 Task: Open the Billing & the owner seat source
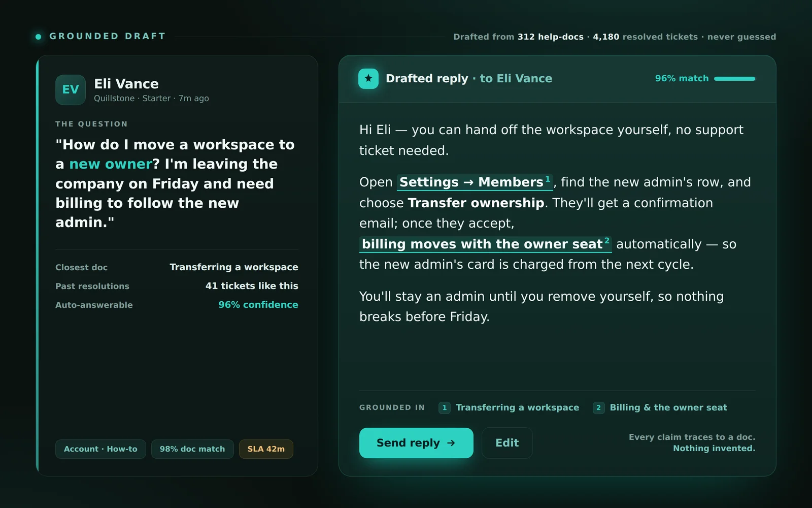pos(668,407)
